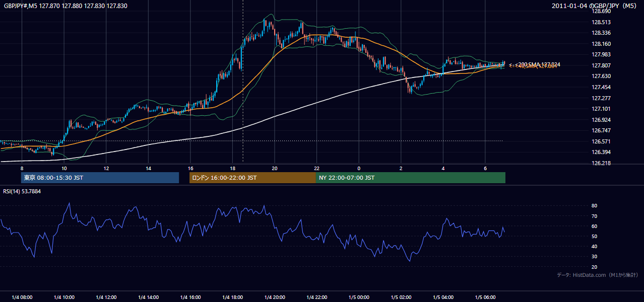This screenshot has width=644, height=302.
Task: Click the 1/5 06:00 bottom time label
Action: point(485,297)
